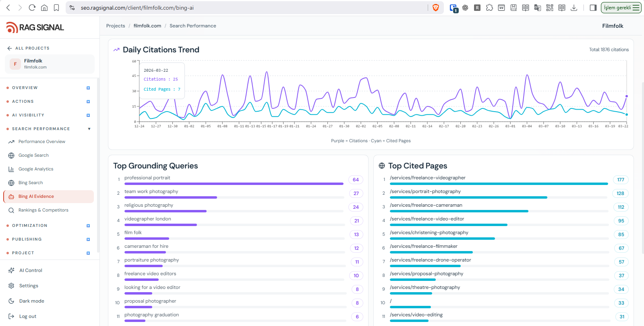Click the purple bar for professional portrait

tap(234, 184)
